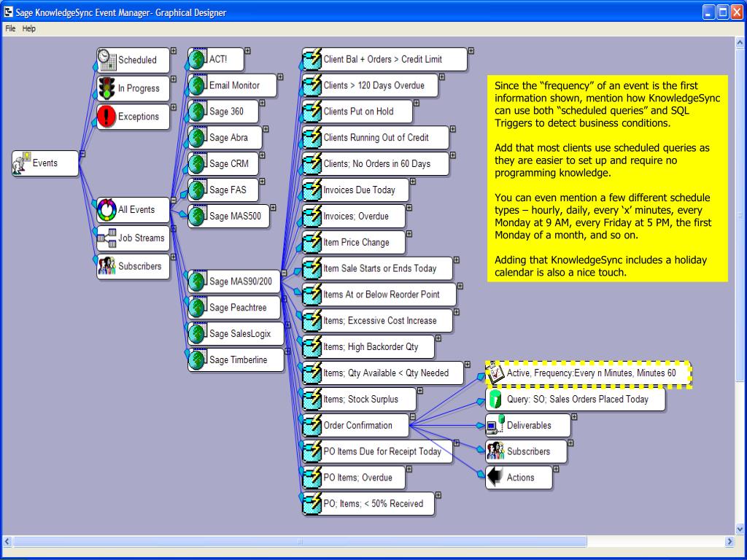Click the Subscribers icon under Order Confirmation
The width and height of the screenshot is (747, 560).
[495, 451]
